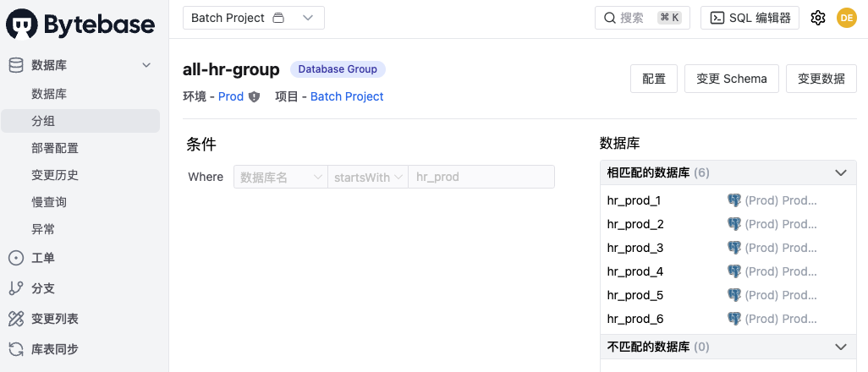Click the DE user avatar
868x372 pixels.
coord(846,18)
